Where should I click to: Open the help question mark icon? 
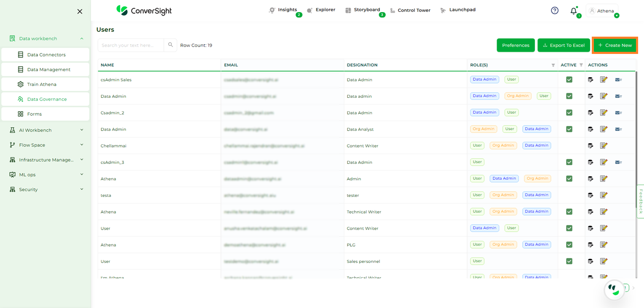555,11
